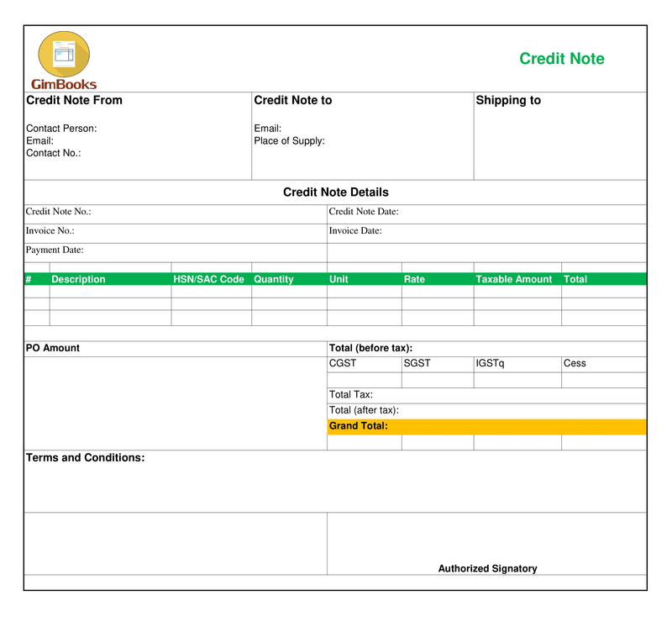This screenshot has width=672, height=627.
Task: Click the Terms and Conditions section
Action: (84, 458)
